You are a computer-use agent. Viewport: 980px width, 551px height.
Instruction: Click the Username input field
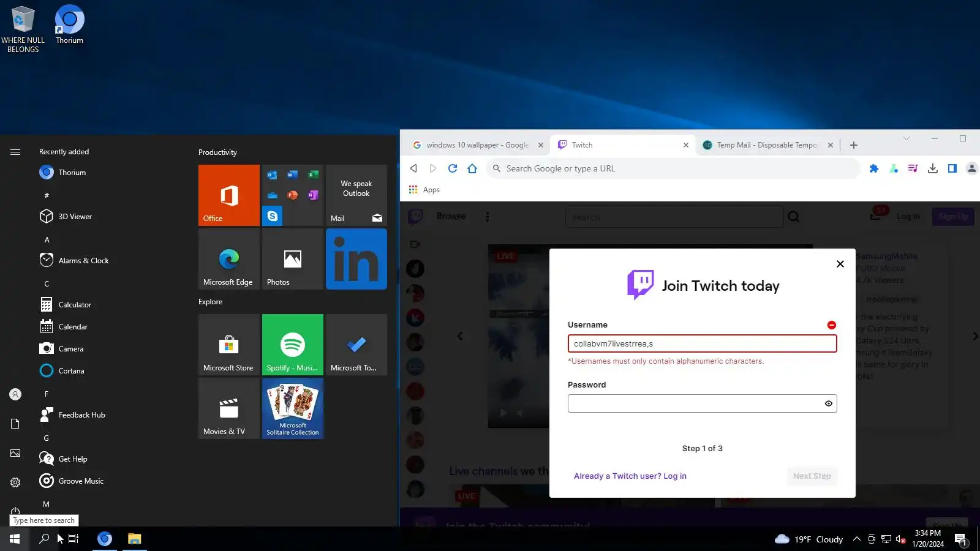click(x=703, y=343)
